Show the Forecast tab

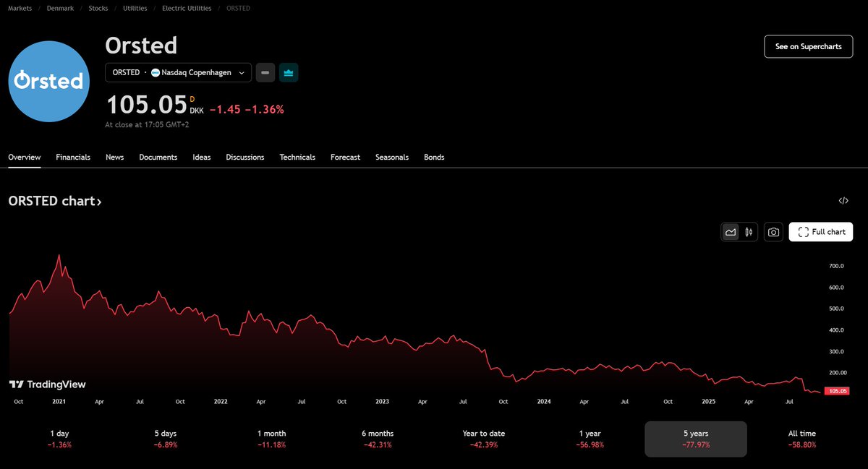[345, 157]
